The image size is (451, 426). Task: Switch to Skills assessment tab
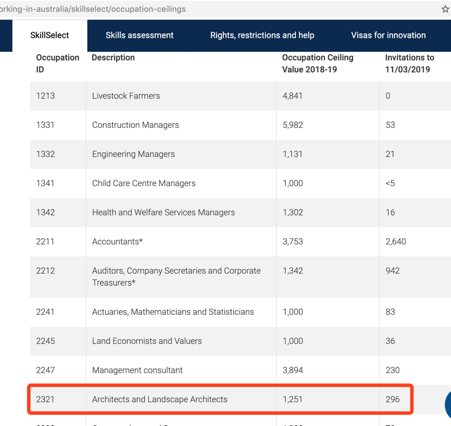click(139, 35)
